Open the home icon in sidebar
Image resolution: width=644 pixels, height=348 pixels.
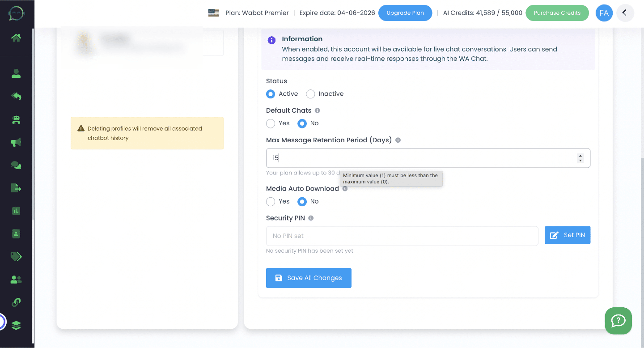[16, 38]
